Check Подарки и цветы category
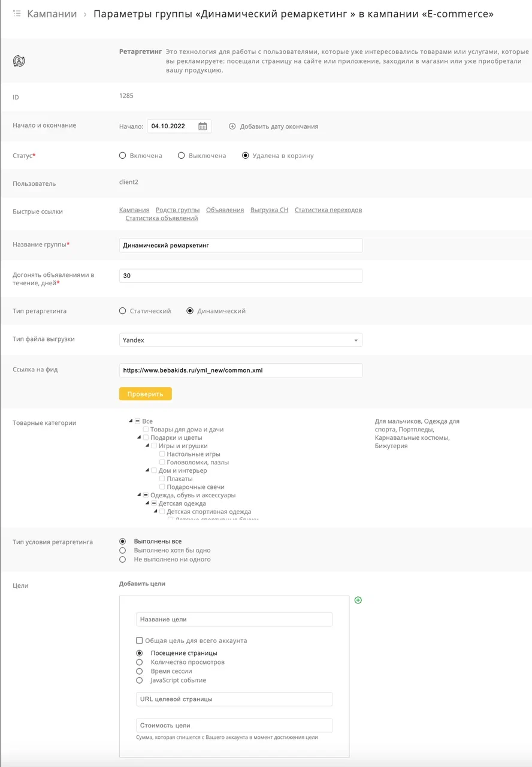 click(x=146, y=438)
